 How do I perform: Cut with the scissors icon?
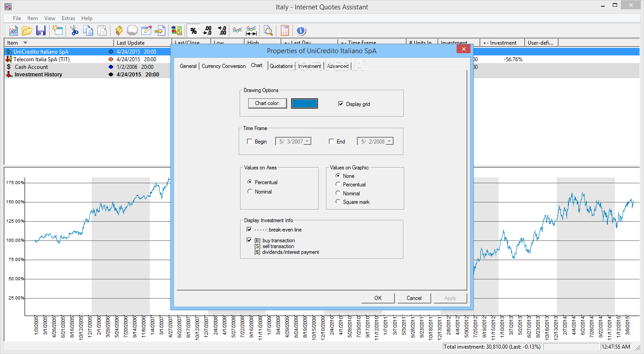[x=74, y=30]
